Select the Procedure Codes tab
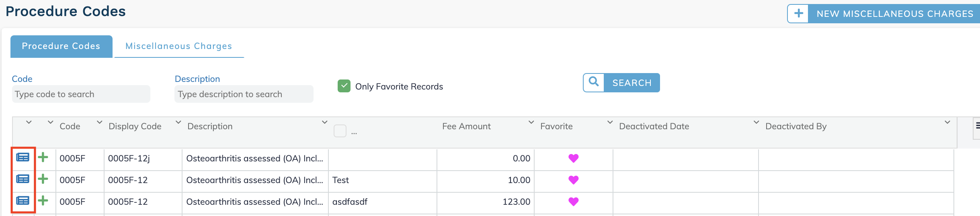Screen dimensions: 980x216 point(61,46)
